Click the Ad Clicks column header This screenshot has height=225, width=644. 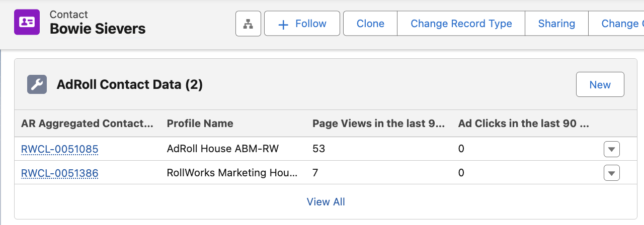(523, 124)
